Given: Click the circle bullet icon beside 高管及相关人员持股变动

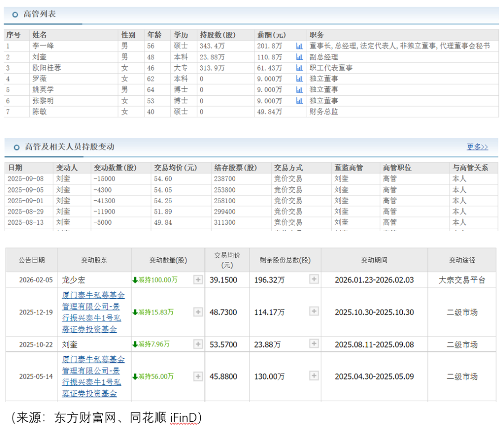Looking at the screenshot, I should point(15,147).
